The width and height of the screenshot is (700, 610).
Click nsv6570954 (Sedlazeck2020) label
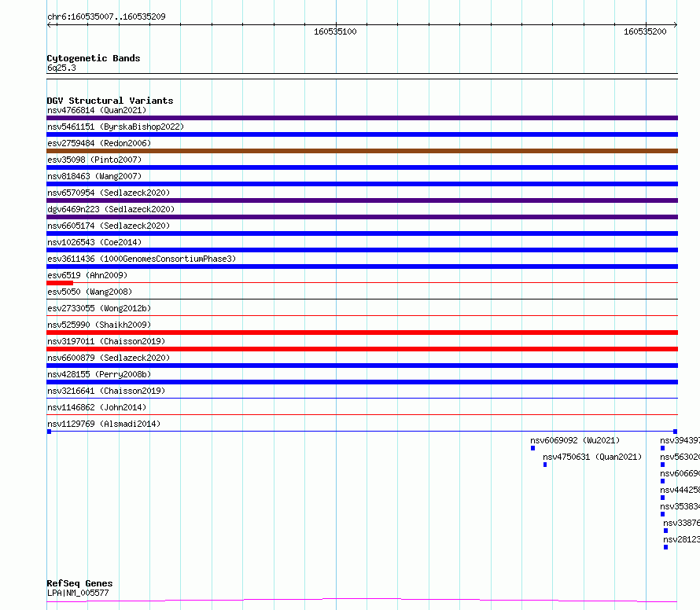[109, 193]
